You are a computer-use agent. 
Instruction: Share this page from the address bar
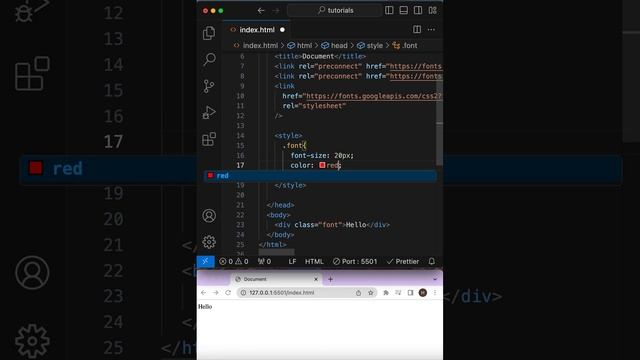pyautogui.click(x=358, y=293)
